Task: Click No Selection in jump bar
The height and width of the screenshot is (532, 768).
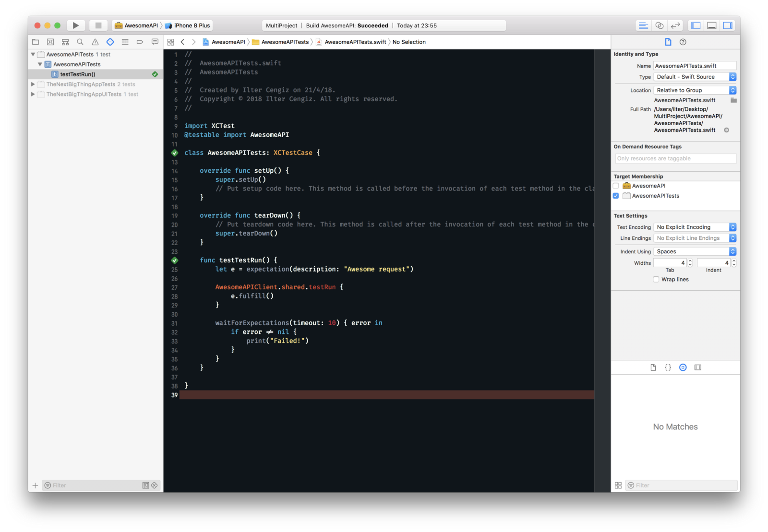Action: pyautogui.click(x=409, y=42)
